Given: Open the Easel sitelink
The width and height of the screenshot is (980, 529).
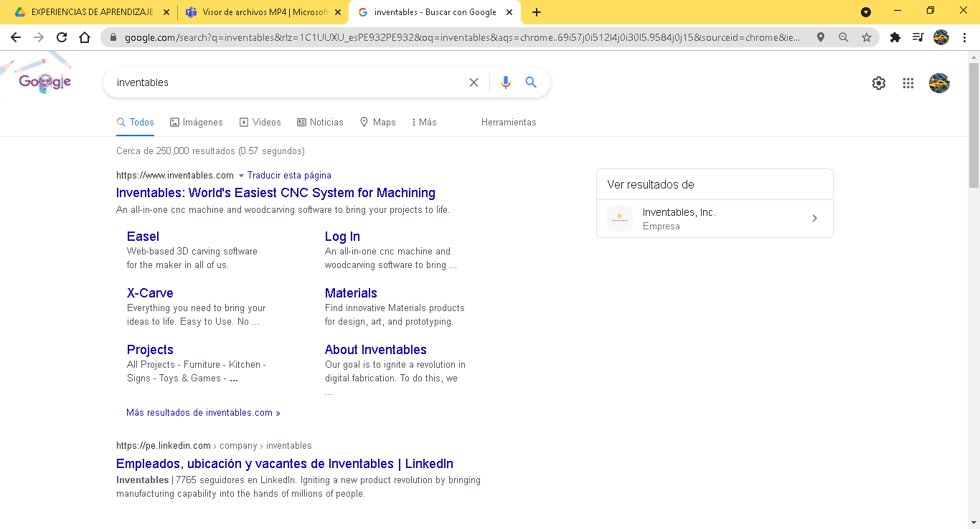Looking at the screenshot, I should 143,237.
